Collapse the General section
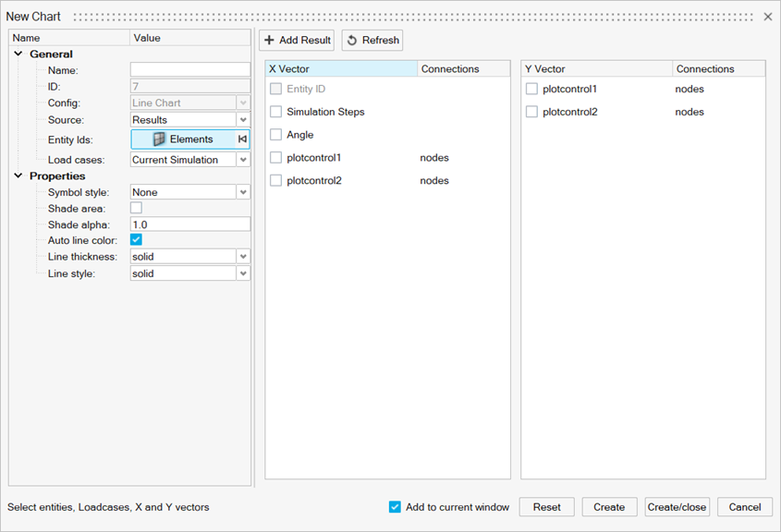Viewport: 781px width, 532px height. [18, 54]
